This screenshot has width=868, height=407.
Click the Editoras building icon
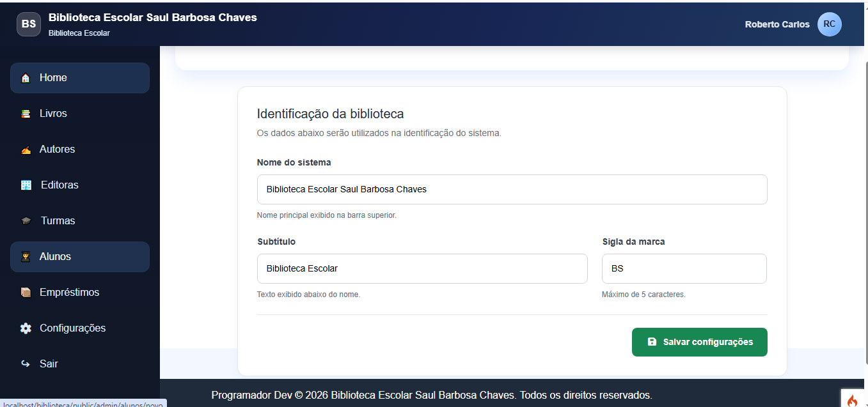[x=26, y=185]
